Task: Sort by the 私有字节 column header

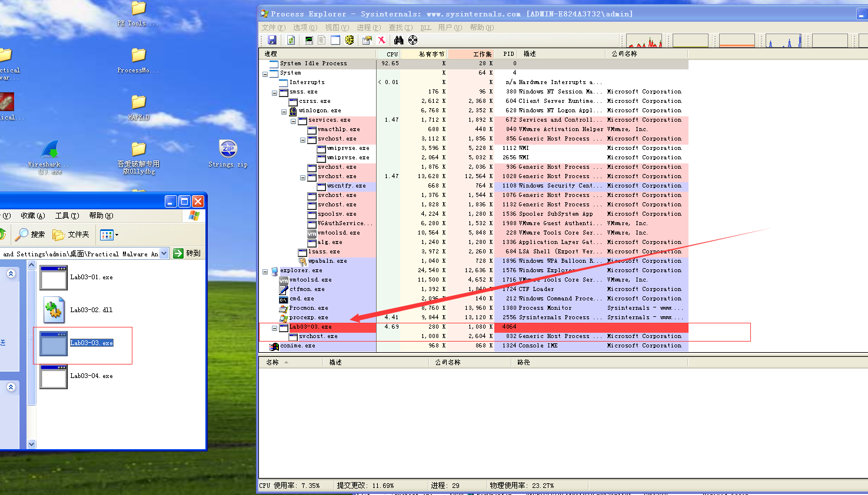Action: pyautogui.click(x=424, y=53)
